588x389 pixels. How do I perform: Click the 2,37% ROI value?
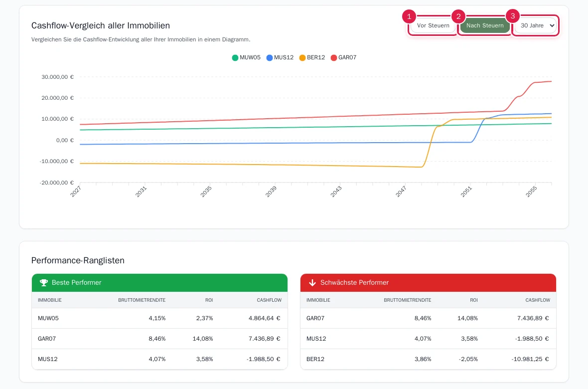(204, 318)
